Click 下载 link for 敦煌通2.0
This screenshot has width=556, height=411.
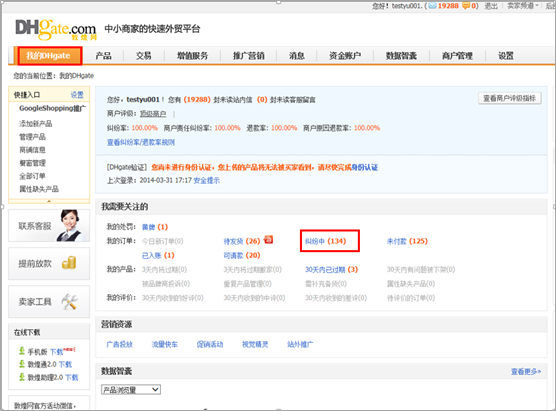click(65, 364)
